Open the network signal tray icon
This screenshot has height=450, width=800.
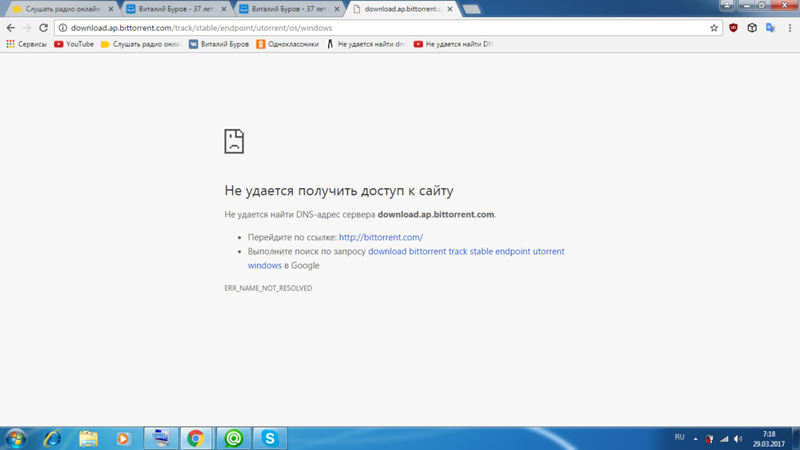724,439
